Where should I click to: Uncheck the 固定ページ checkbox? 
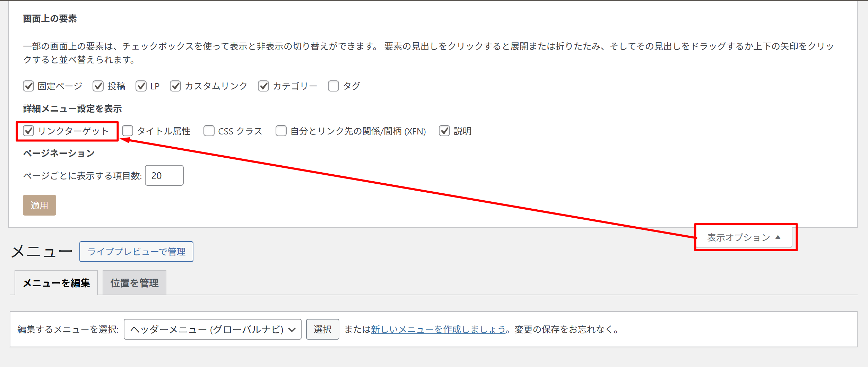click(28, 86)
